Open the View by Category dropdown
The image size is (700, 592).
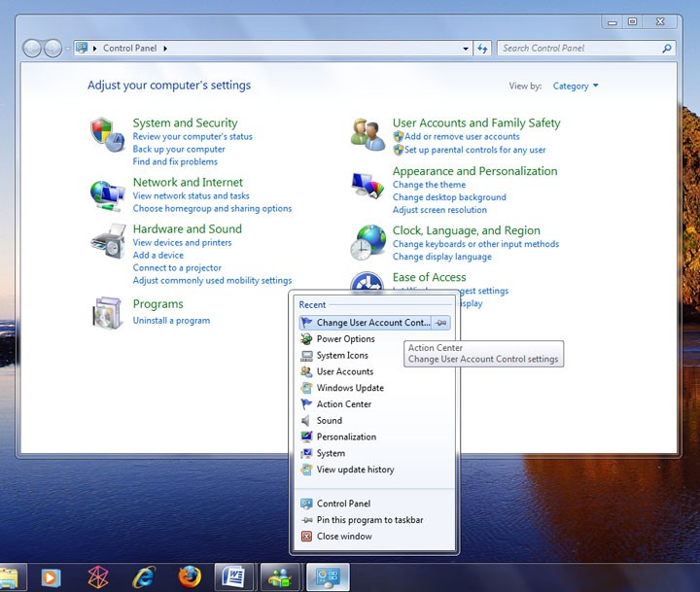tap(576, 86)
